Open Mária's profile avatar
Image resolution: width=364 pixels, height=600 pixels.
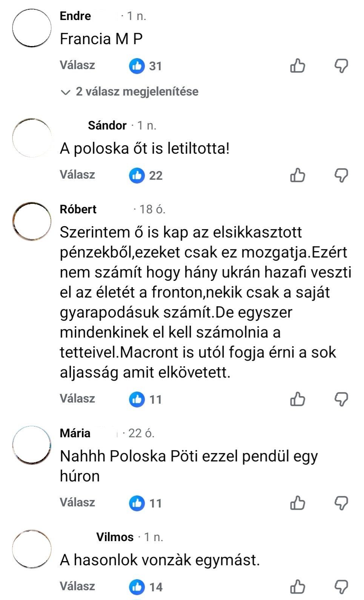(32, 445)
